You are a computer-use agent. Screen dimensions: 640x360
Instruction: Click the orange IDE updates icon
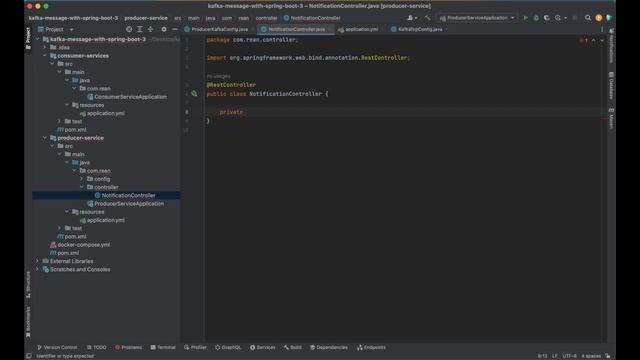click(599, 18)
